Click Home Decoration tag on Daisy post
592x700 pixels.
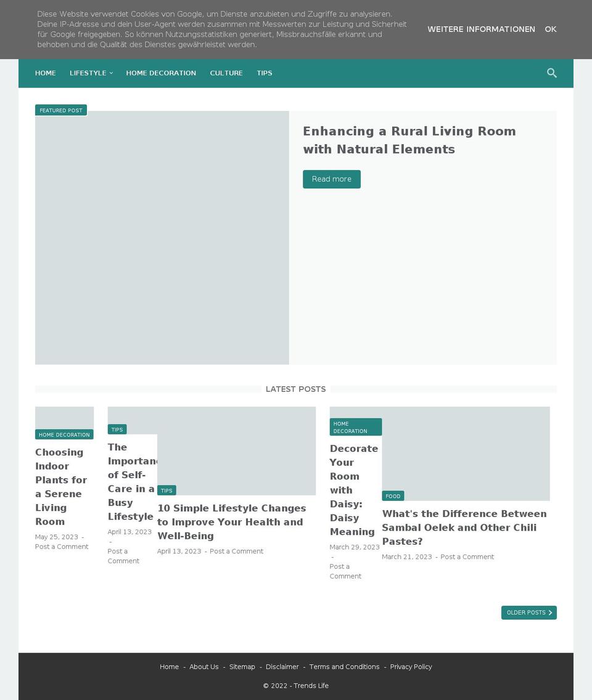(356, 427)
